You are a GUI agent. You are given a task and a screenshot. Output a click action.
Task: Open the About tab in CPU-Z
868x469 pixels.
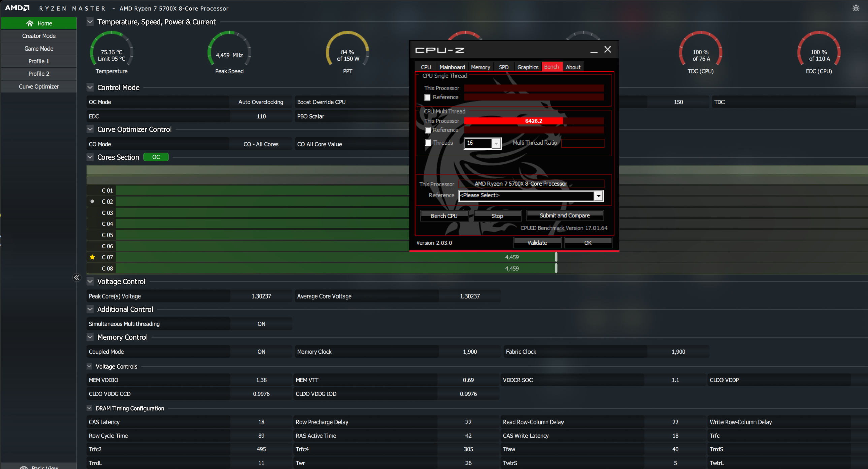click(x=573, y=67)
